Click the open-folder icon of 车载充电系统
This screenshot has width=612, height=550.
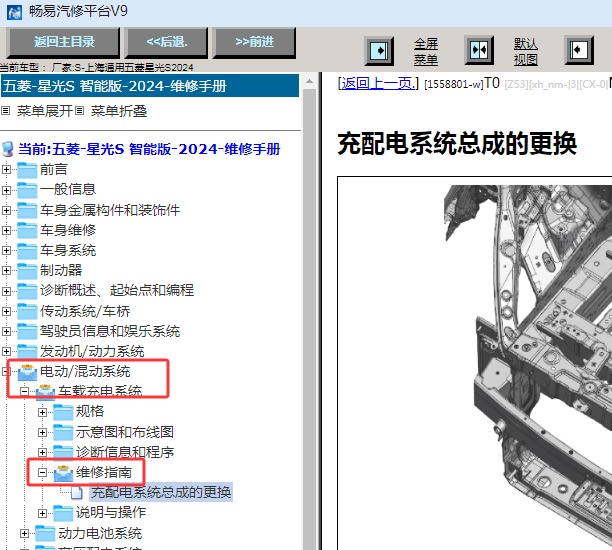(45, 392)
